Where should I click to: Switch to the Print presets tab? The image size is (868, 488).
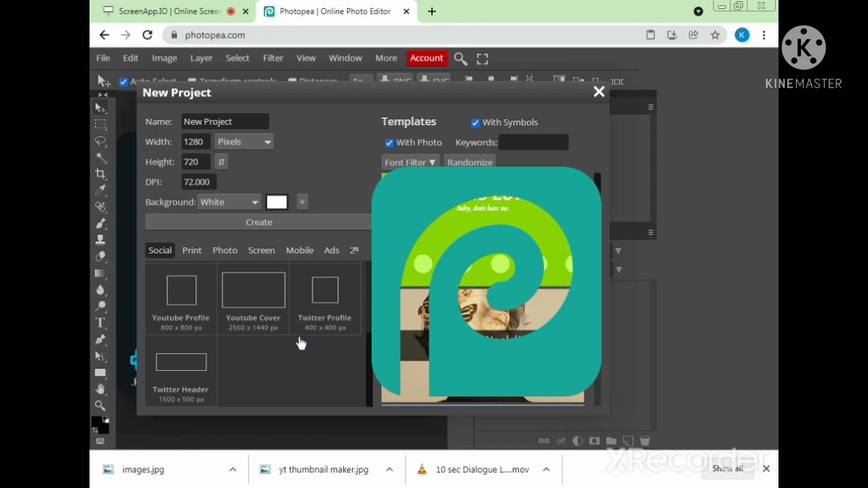coord(192,251)
